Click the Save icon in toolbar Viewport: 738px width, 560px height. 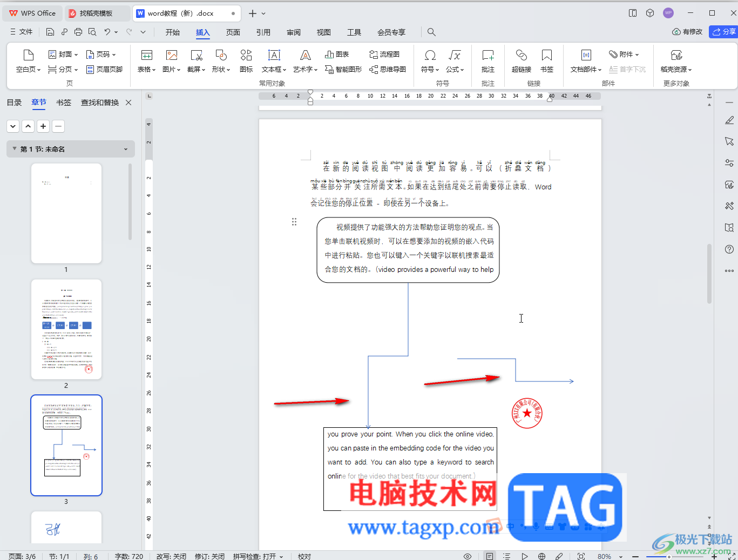click(50, 32)
